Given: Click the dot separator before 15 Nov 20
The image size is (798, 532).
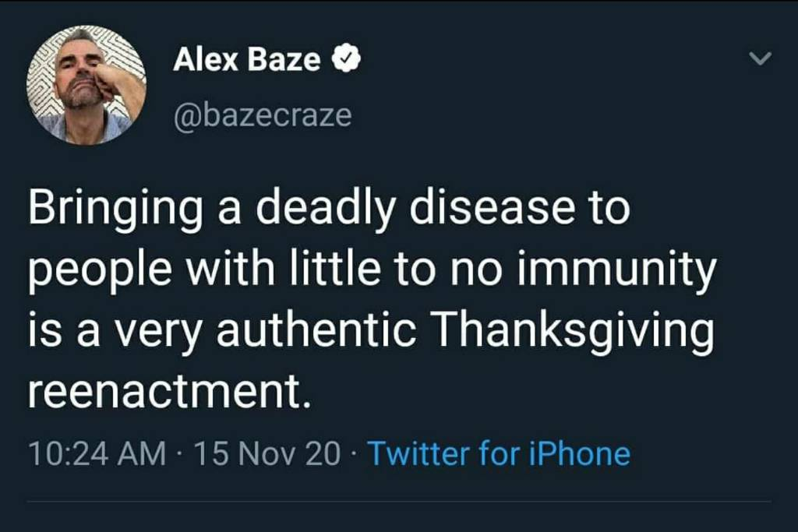Looking at the screenshot, I should point(181,453).
